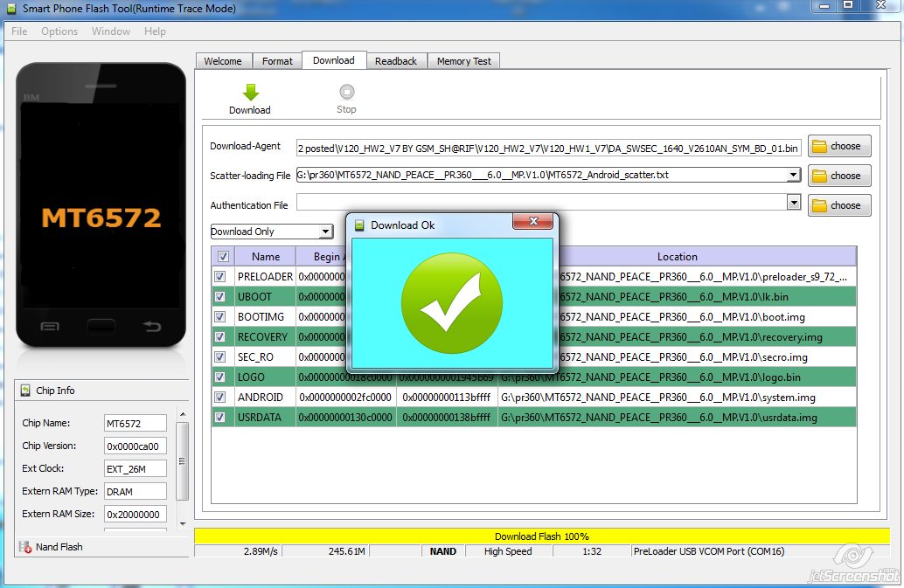Uncheck the BOOTIMG partition checkbox
This screenshot has width=904, height=588.
(x=219, y=317)
